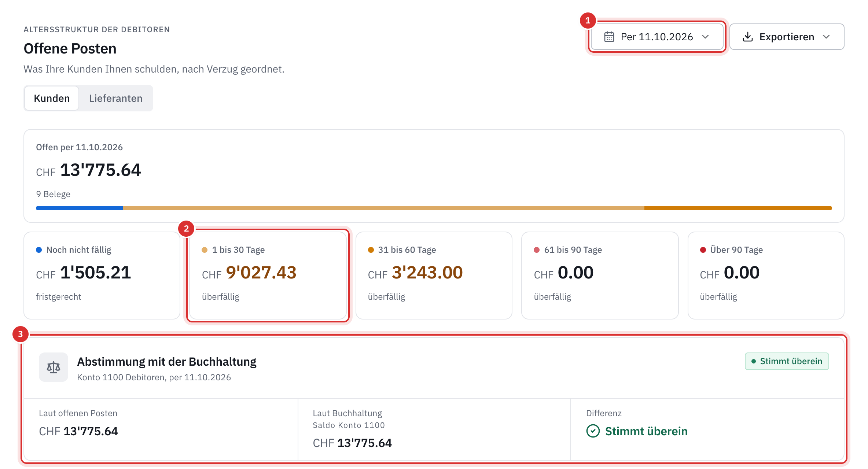This screenshot has height=469, width=868.
Task: Click the orange dot beside 31 bis 60 Tage
Action: [371, 250]
